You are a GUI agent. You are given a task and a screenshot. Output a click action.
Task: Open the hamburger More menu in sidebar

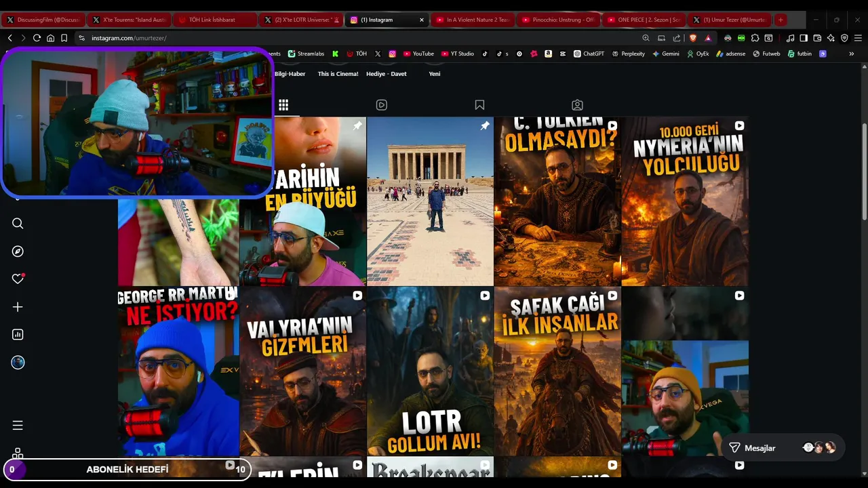coord(18,426)
